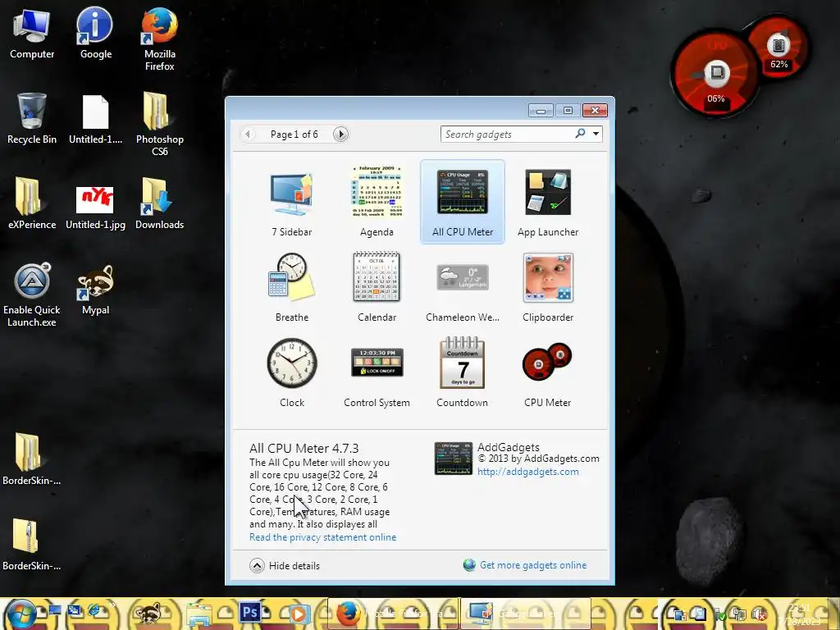Select the eXPerience folder
Screen dimensions: 840x630
[x=32, y=204]
